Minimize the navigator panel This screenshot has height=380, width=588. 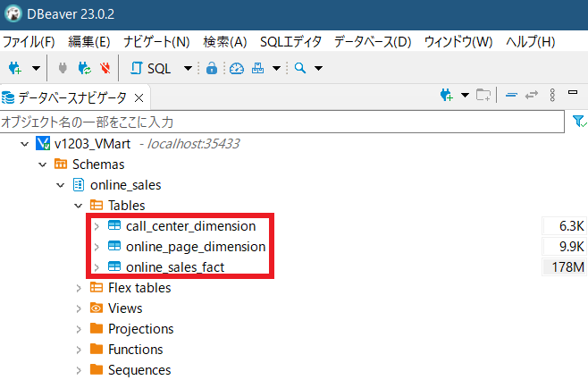pos(573,92)
